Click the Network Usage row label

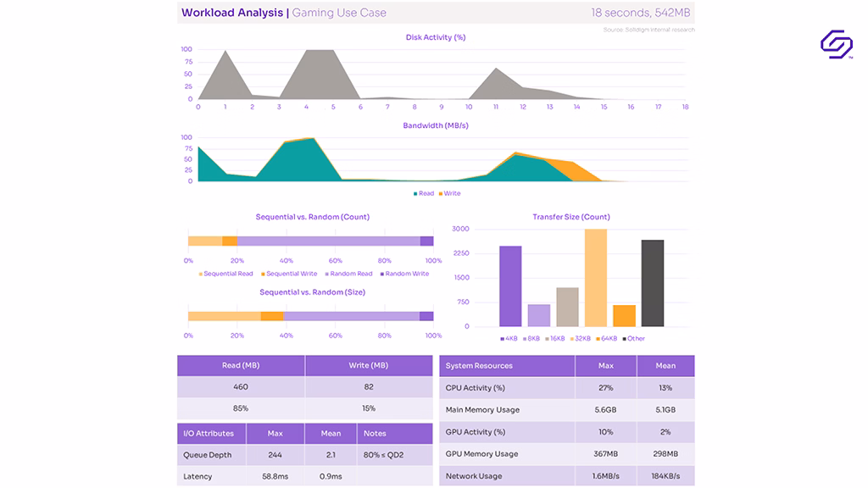click(x=474, y=476)
